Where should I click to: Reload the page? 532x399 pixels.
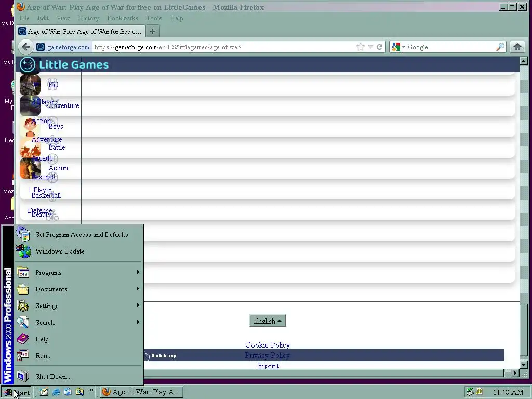(x=380, y=47)
